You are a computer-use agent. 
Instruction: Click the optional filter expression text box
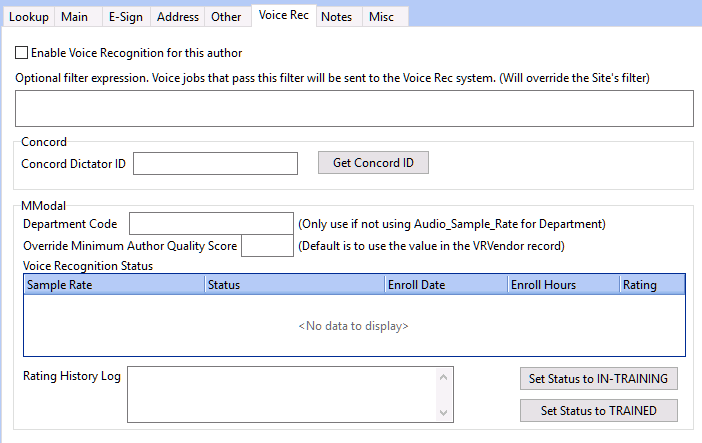354,108
